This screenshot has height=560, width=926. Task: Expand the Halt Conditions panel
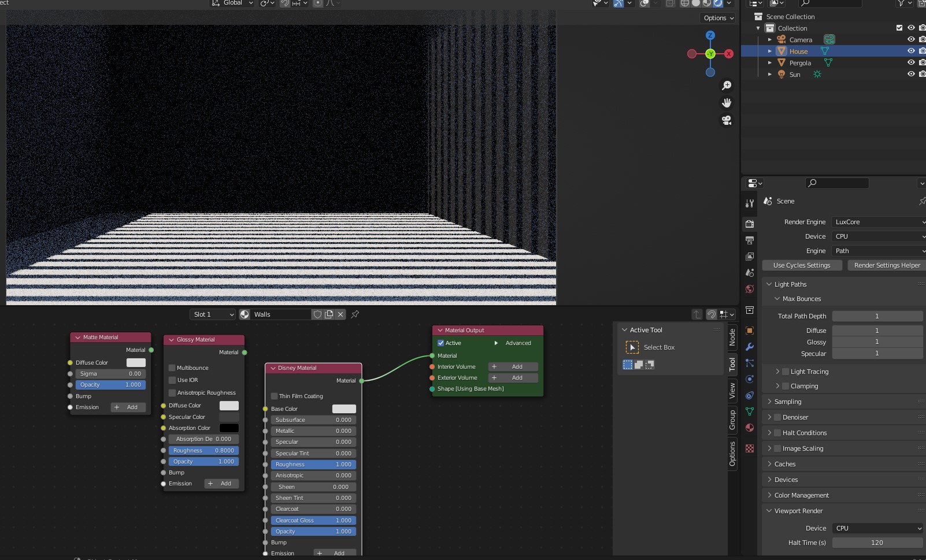(804, 433)
